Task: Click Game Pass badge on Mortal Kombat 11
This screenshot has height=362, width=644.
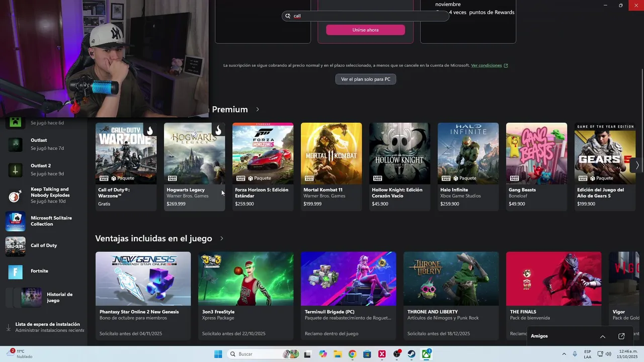Action: coord(308,178)
